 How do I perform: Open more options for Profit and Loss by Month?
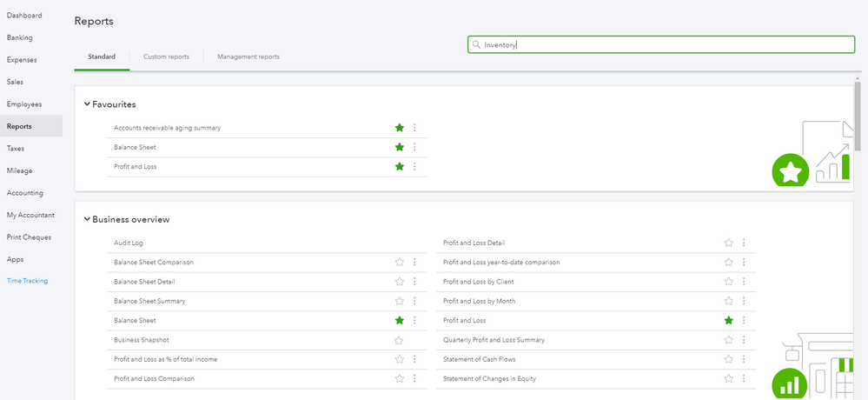(744, 301)
